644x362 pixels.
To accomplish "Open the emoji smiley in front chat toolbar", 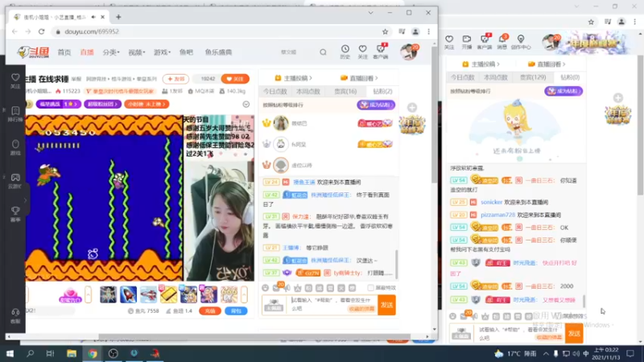I will click(x=266, y=288).
